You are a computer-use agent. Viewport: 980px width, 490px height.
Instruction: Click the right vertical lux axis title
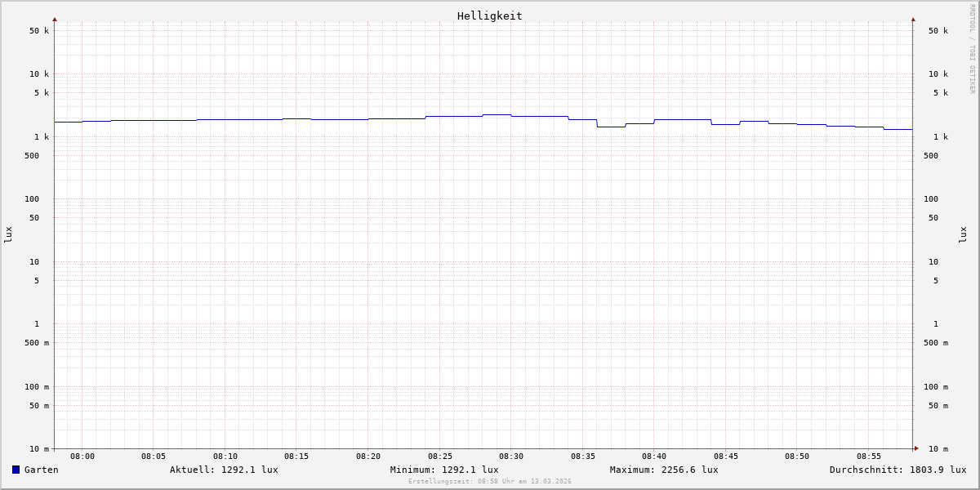pyautogui.click(x=963, y=234)
